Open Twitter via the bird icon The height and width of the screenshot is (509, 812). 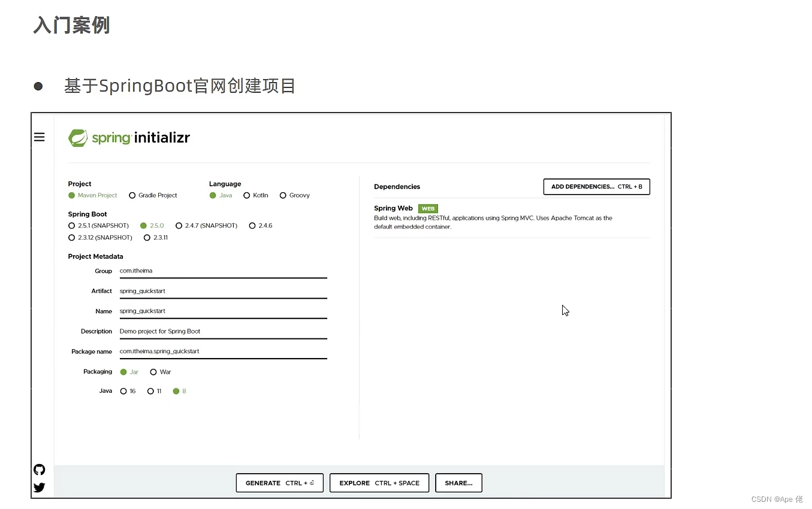pyautogui.click(x=39, y=487)
